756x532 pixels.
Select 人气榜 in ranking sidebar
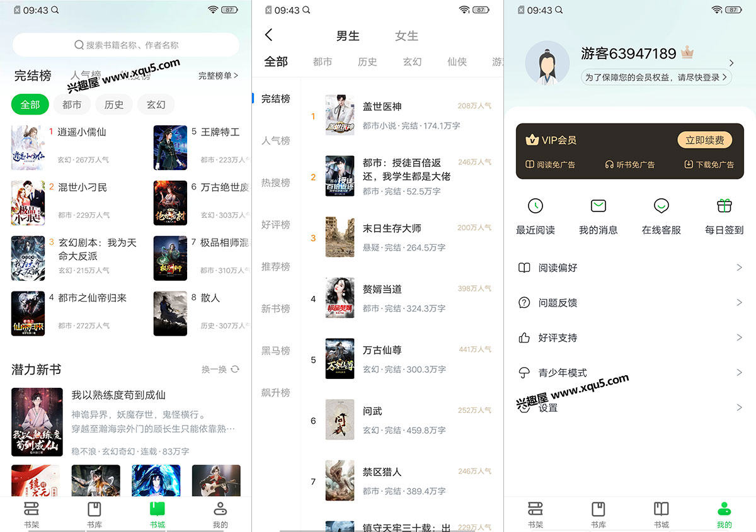tap(276, 141)
